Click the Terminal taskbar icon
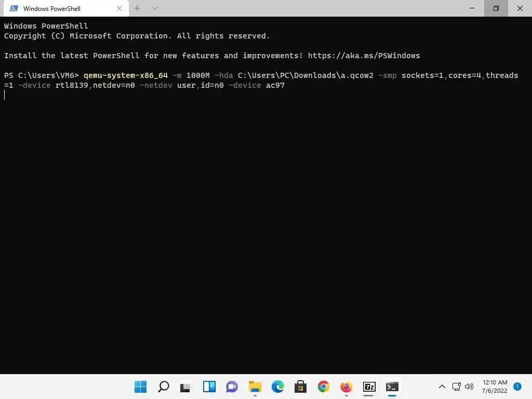This screenshot has width=532, height=399. (x=392, y=387)
